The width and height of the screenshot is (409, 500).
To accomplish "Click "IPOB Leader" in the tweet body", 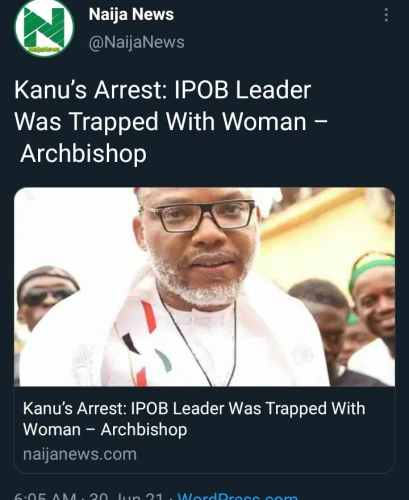I will 243,90.
